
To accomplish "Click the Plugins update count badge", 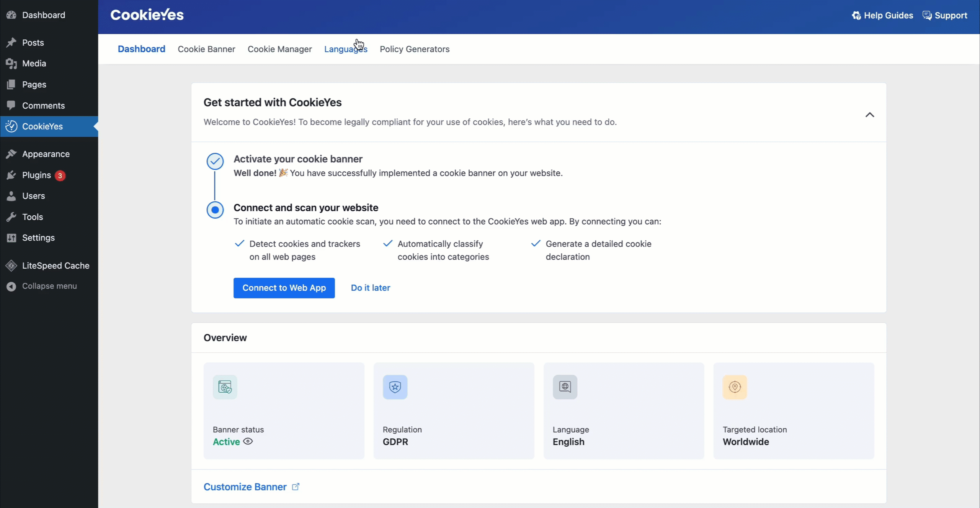I will (x=60, y=175).
